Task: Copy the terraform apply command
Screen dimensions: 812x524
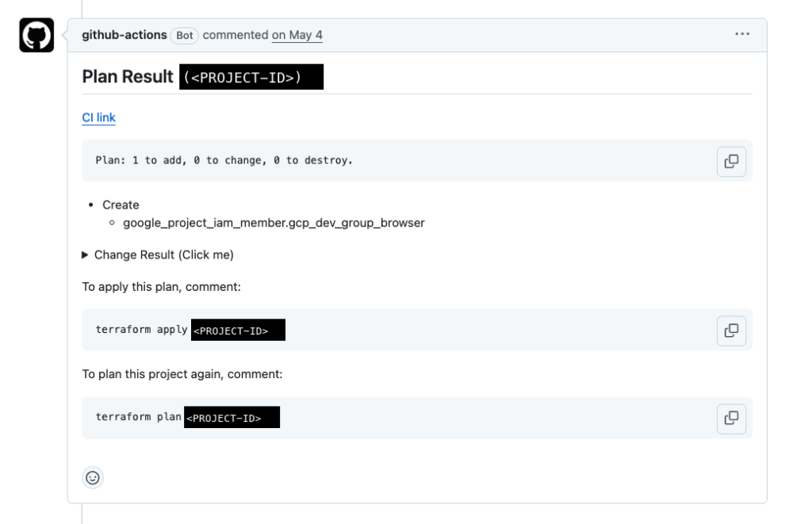Action: tap(731, 331)
